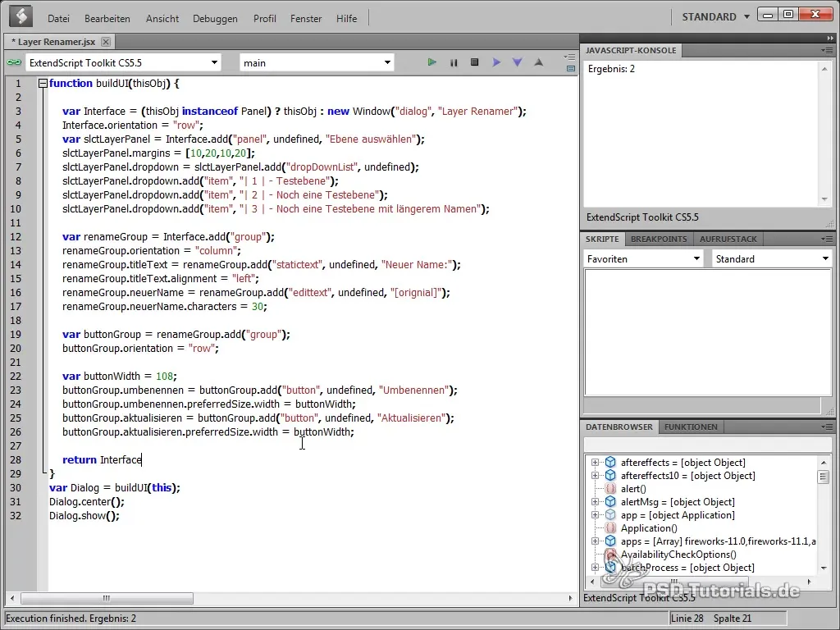
Task: Stop the running script
Action: coord(475,62)
